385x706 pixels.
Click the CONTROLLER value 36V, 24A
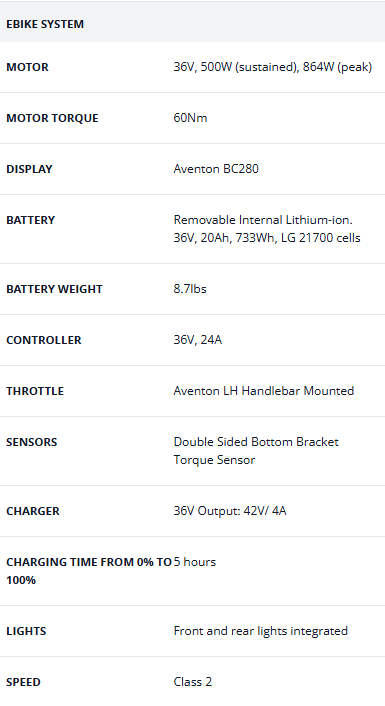[x=198, y=339]
